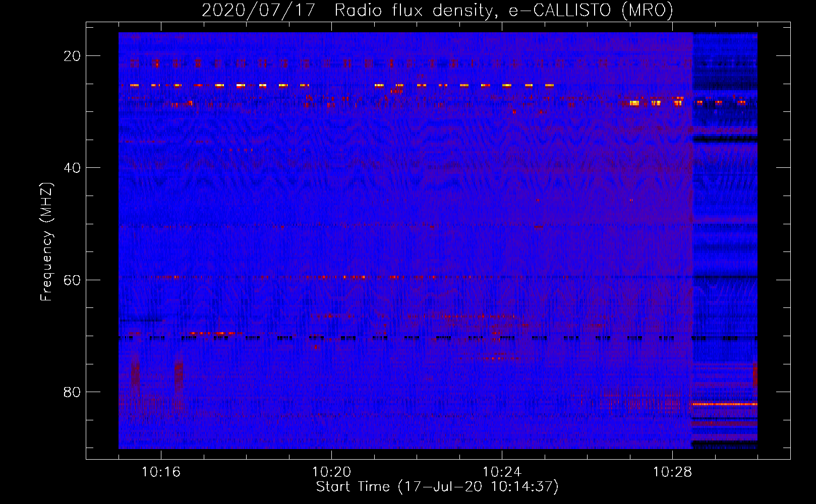
Task: Click the '20' frequency tick label
Action: (x=72, y=56)
